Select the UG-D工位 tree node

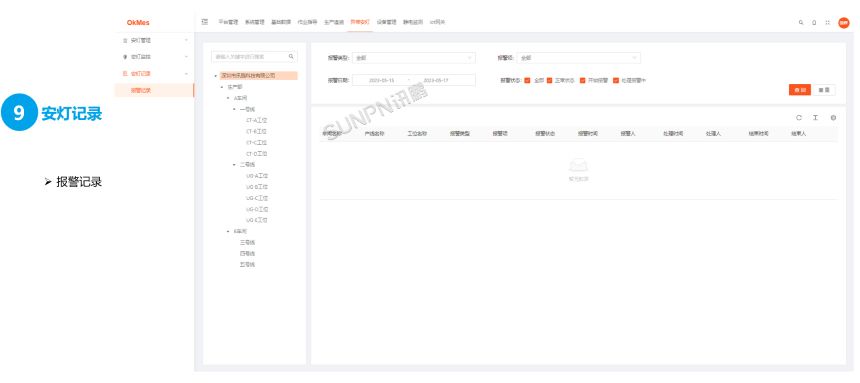[257, 209]
